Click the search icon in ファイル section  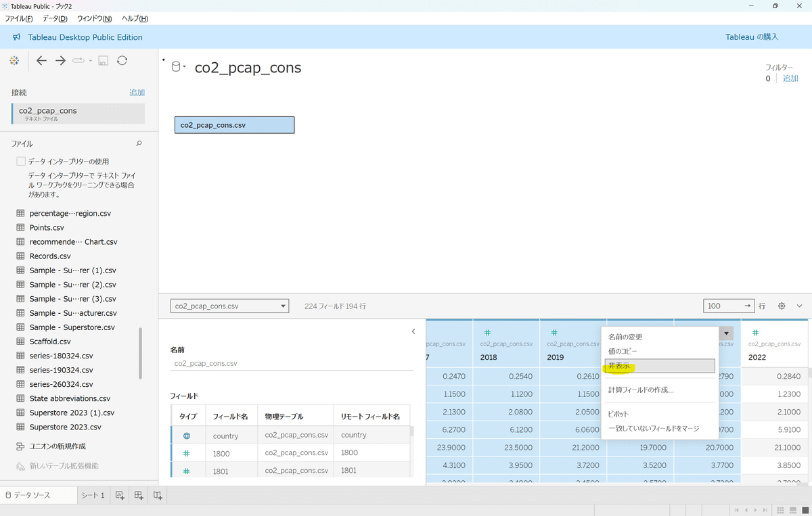pyautogui.click(x=139, y=143)
